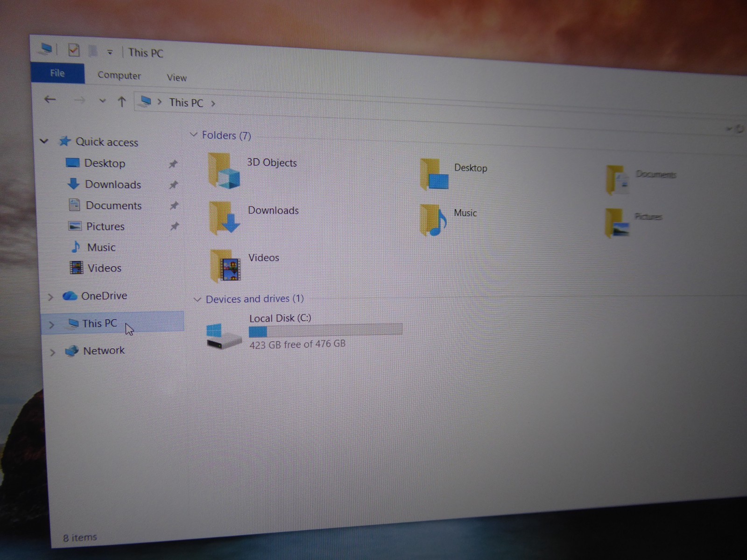Open Downloads in Quick access
Screen dimensions: 747x560
[113, 184]
